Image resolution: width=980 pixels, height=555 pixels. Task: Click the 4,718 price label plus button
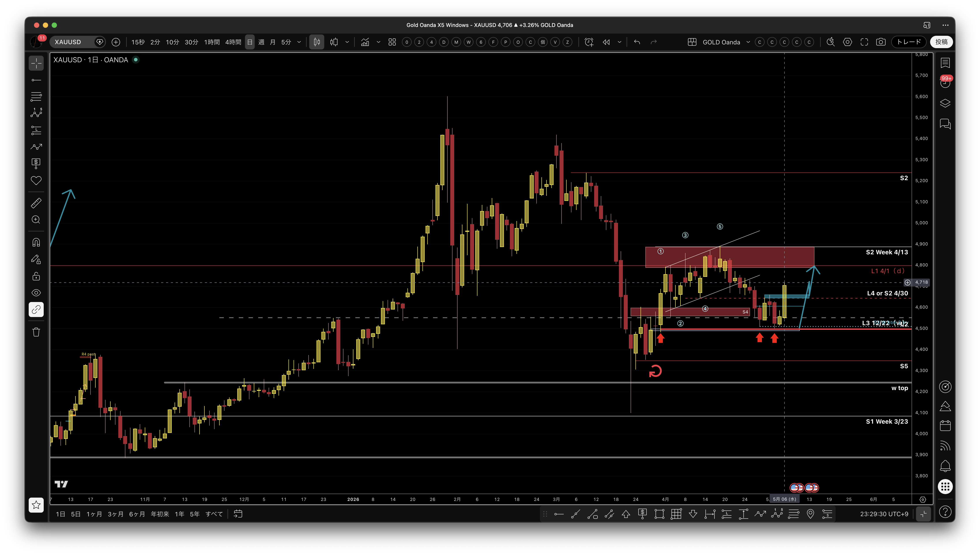(x=908, y=282)
